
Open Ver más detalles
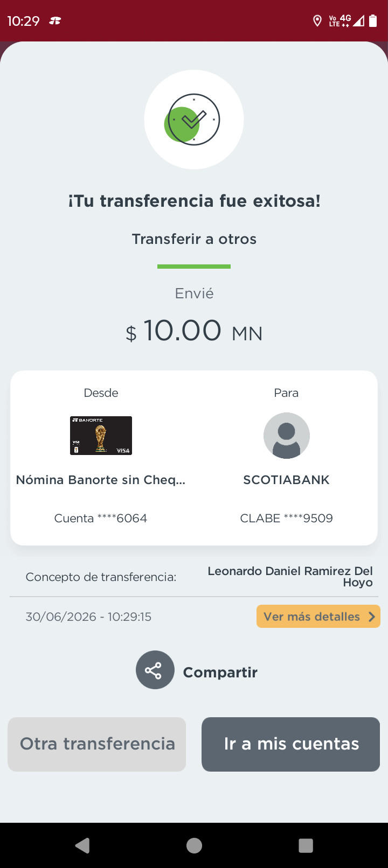point(318,617)
